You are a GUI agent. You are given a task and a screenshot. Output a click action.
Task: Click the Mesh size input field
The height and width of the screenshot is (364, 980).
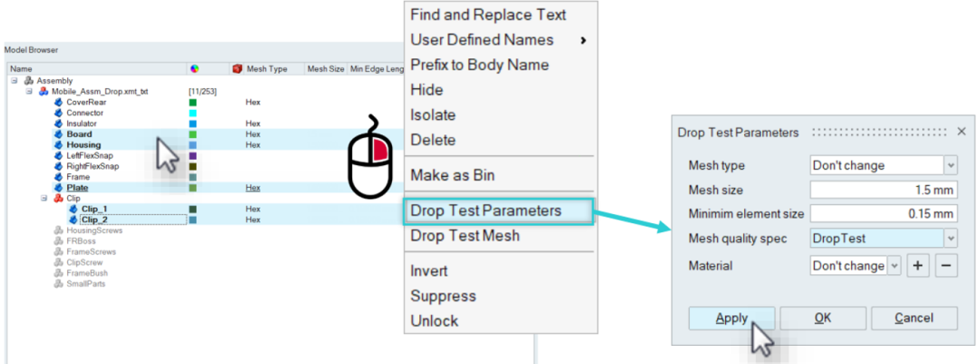pyautogui.click(x=883, y=191)
